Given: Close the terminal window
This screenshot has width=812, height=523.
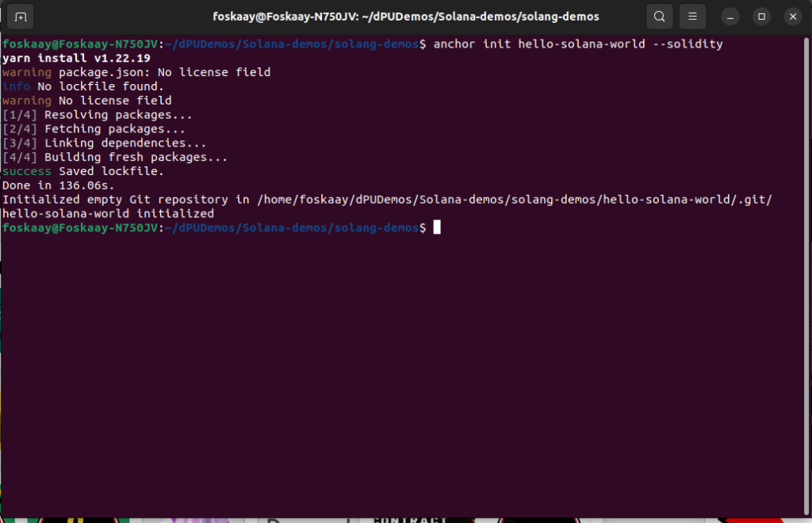Looking at the screenshot, I should click(x=793, y=17).
